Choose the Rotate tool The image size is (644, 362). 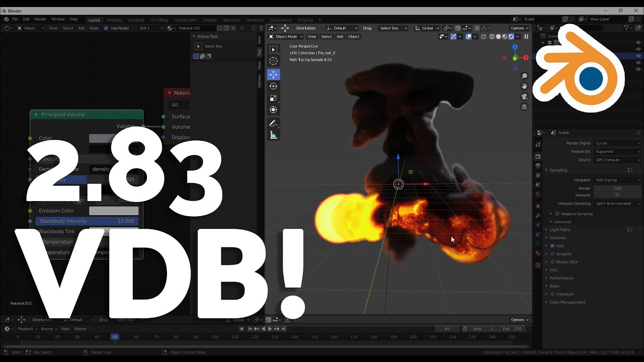273,86
